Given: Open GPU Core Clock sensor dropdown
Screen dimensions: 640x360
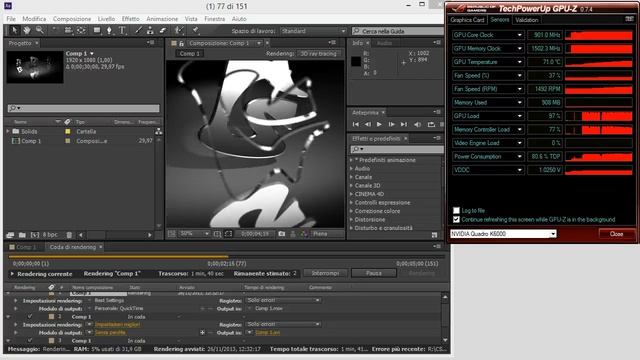Looking at the screenshot, I should tap(520, 35).
